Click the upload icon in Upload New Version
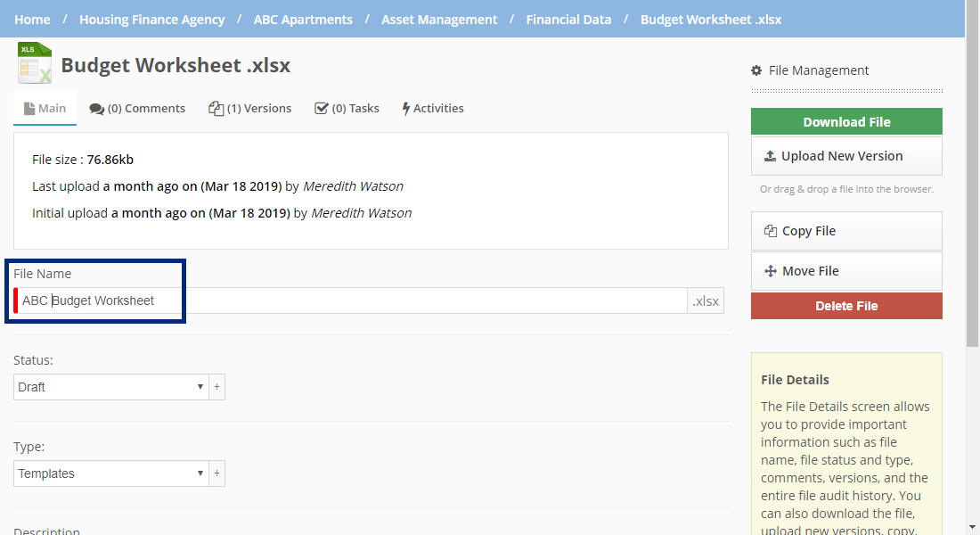The image size is (980, 535). 770,156
